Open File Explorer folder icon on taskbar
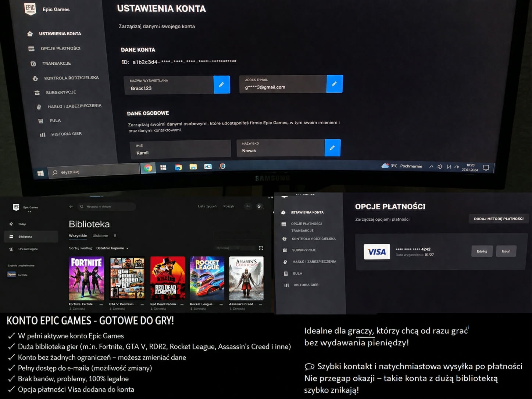532x399 pixels. (193, 167)
